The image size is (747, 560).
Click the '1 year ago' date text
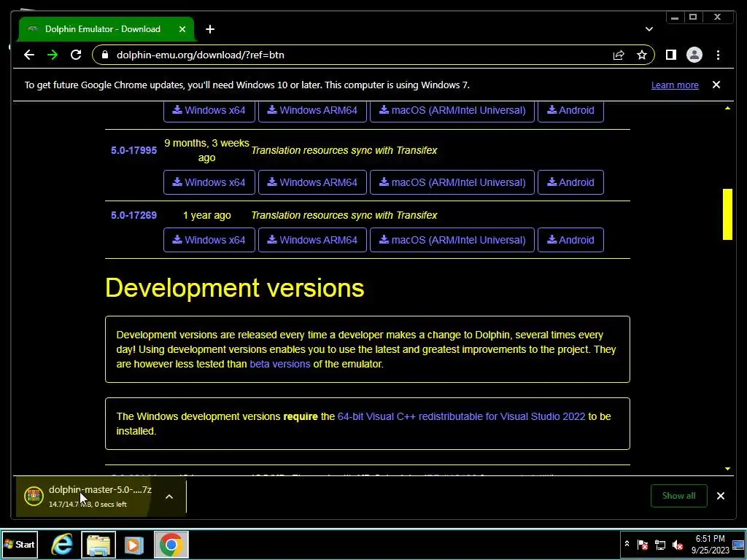tap(206, 215)
